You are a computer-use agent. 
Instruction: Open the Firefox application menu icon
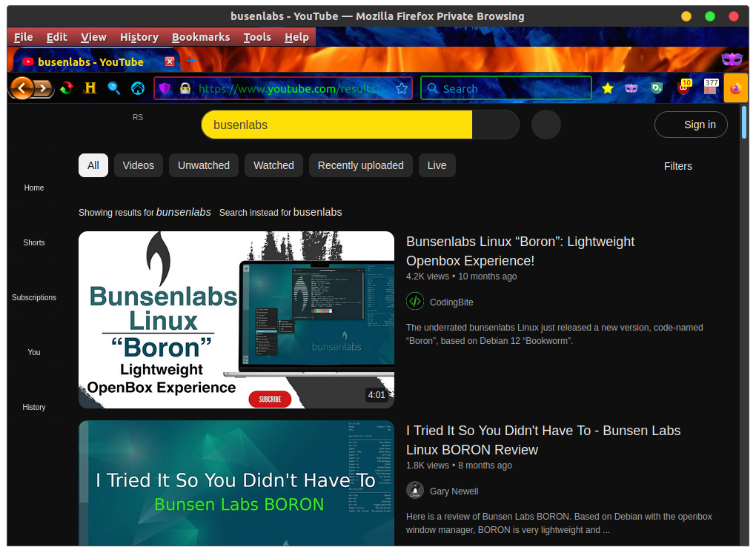[x=736, y=88]
